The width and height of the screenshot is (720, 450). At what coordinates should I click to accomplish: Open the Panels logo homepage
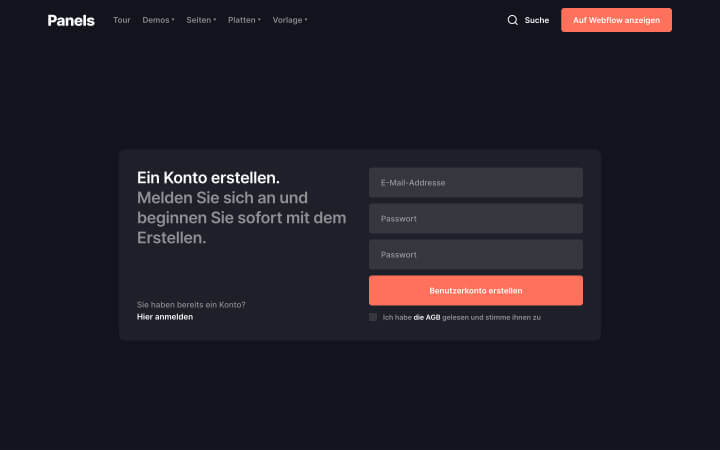pos(71,20)
